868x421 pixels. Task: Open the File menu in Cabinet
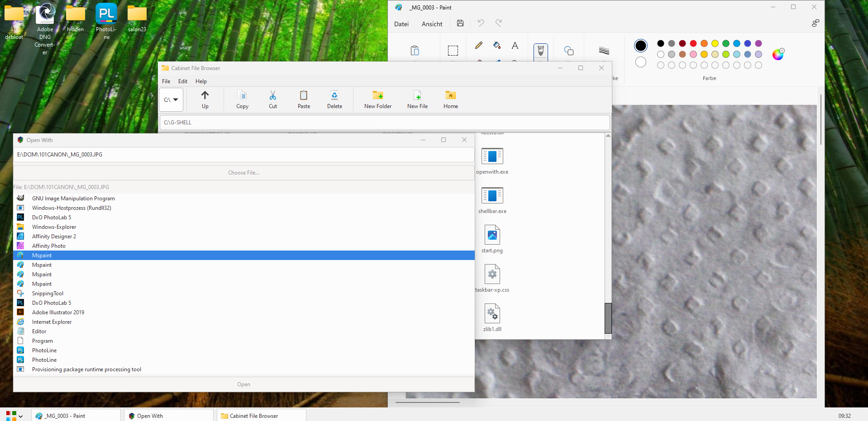[166, 81]
